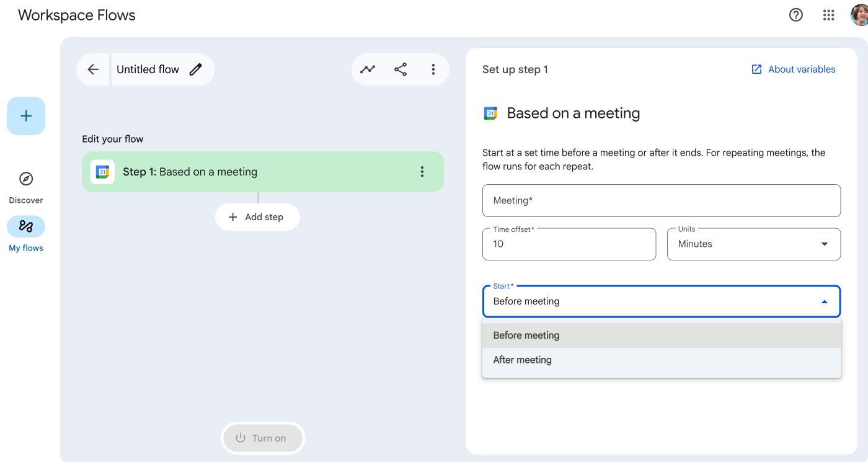Open My flows icon in sidebar

click(x=26, y=226)
